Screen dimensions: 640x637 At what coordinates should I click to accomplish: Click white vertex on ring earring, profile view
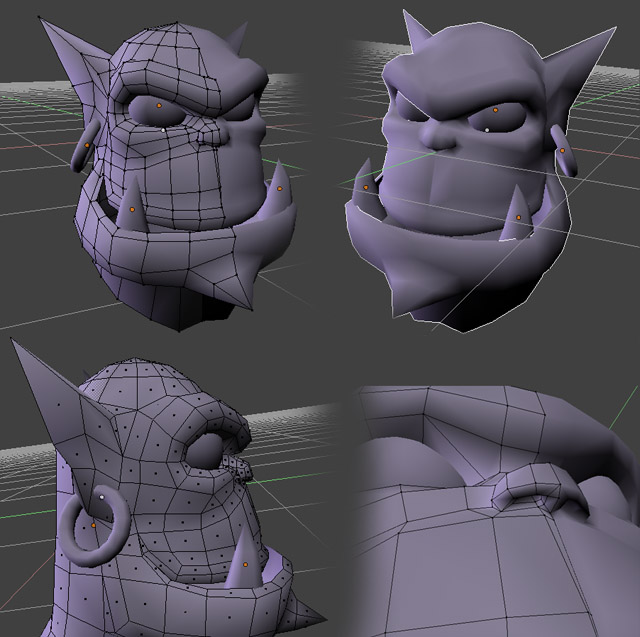[102, 497]
